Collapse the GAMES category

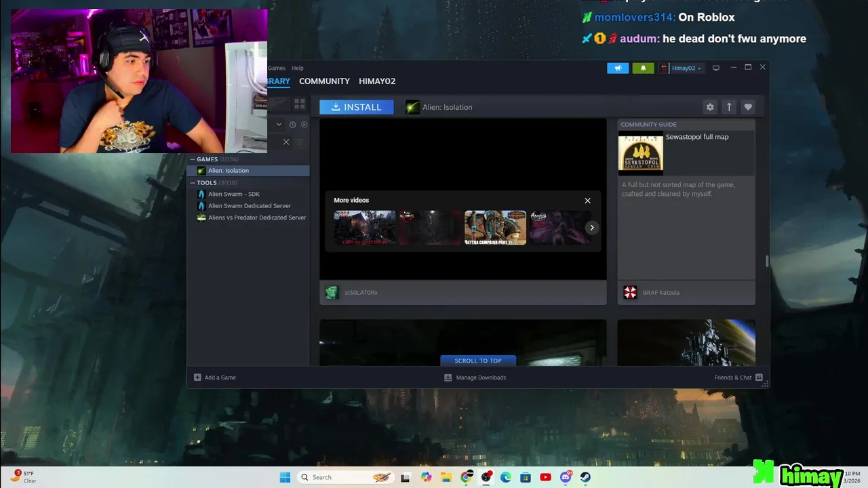[x=193, y=159]
